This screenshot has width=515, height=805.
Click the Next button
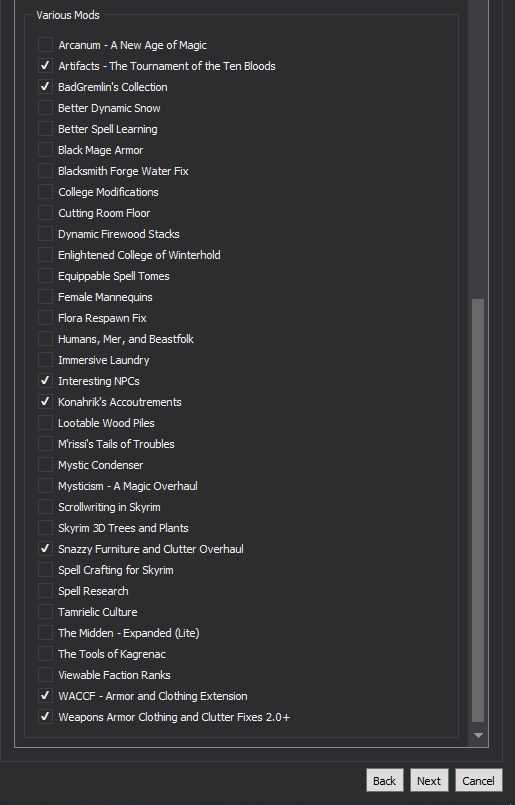pyautogui.click(x=429, y=780)
